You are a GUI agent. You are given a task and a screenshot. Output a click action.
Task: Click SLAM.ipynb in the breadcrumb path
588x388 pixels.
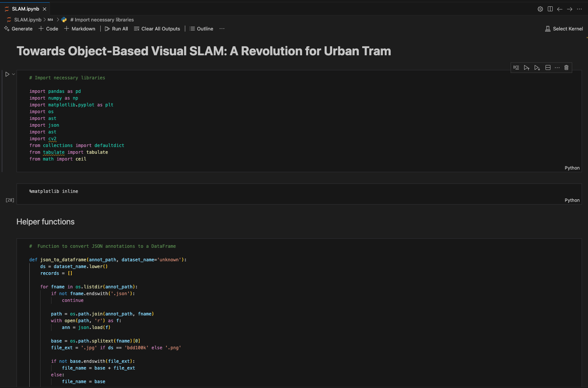(x=27, y=20)
